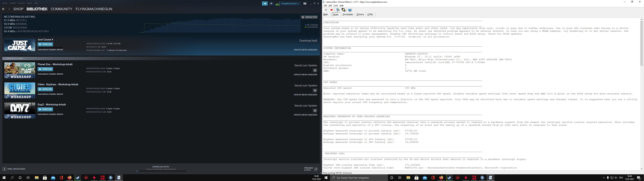Open Steam announcements megaphone icon

click(265, 4)
